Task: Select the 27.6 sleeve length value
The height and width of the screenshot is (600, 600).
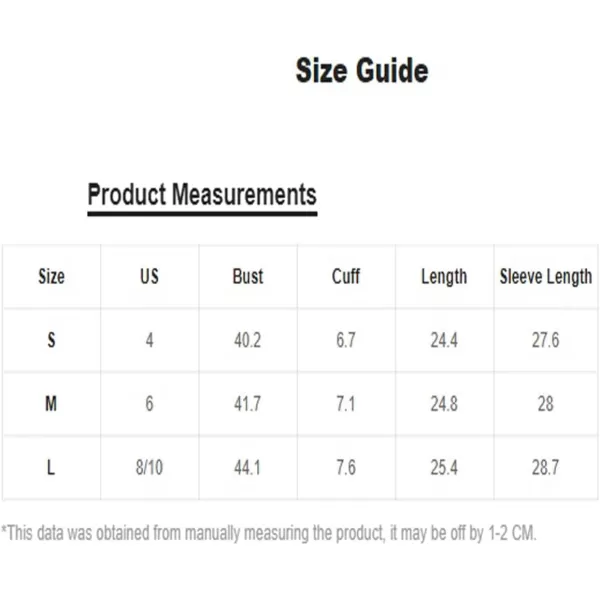Action: [x=546, y=340]
